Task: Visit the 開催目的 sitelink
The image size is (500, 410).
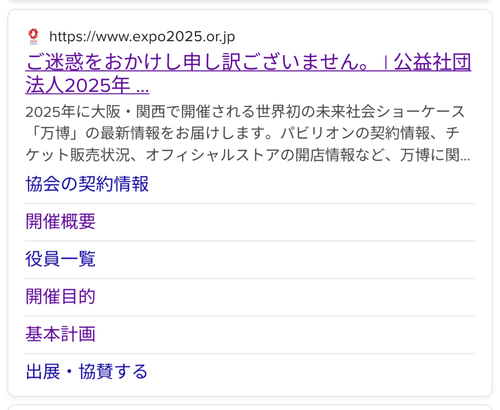Action: (60, 296)
